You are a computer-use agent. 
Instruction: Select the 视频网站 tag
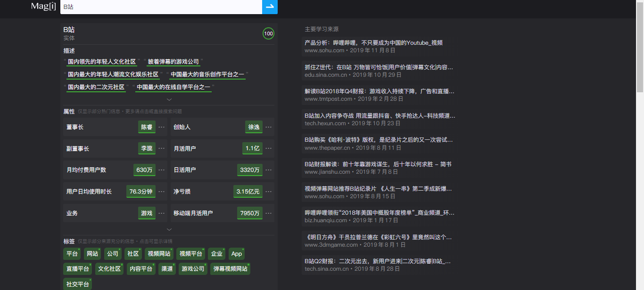click(x=159, y=254)
